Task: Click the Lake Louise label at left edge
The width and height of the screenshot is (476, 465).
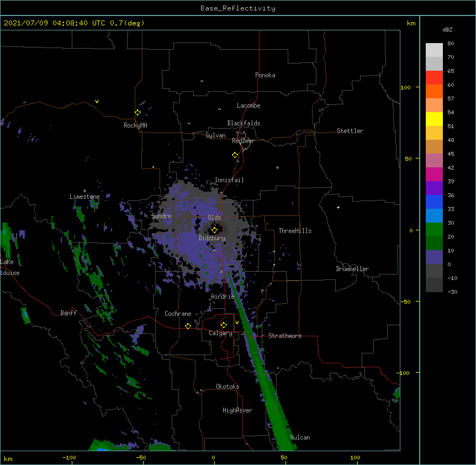Action: [x=10, y=267]
